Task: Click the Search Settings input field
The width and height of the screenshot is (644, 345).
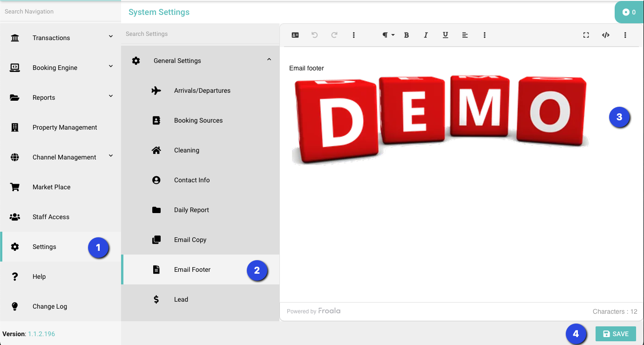Action: pos(200,34)
